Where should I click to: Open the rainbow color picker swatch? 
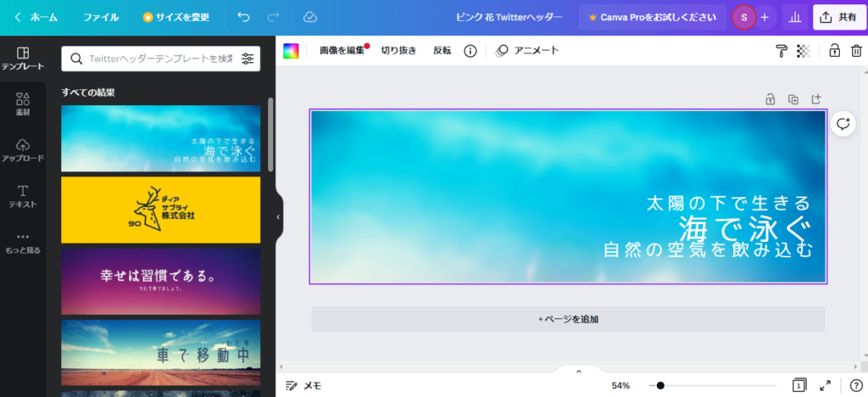291,51
